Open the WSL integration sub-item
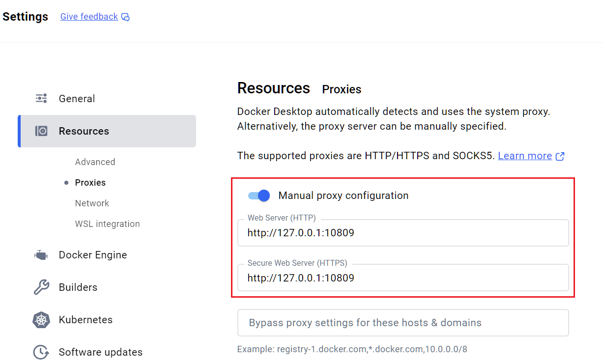Screen dimensions: 604x364 pyautogui.click(x=107, y=224)
